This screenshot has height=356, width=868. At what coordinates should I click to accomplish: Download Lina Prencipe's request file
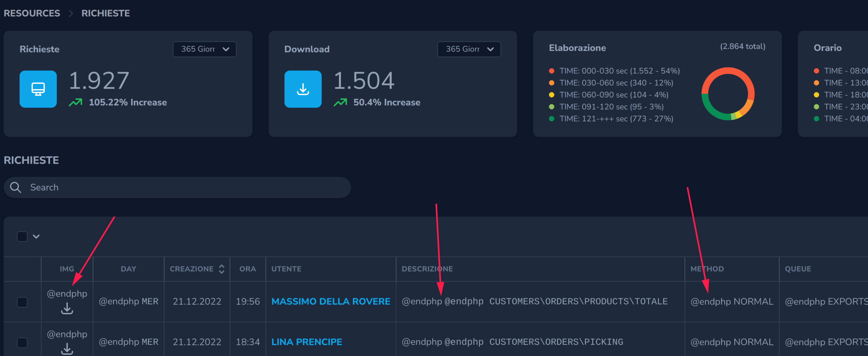(67, 349)
